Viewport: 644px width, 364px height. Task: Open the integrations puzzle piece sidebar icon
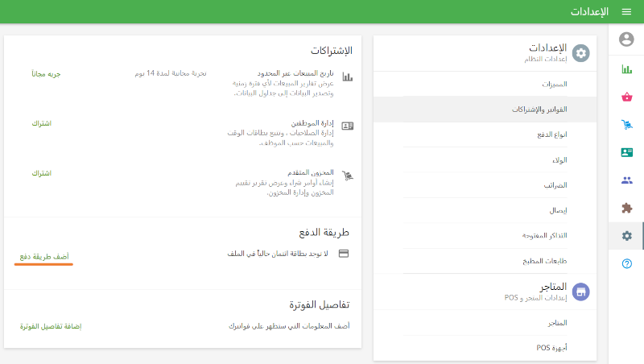click(627, 208)
